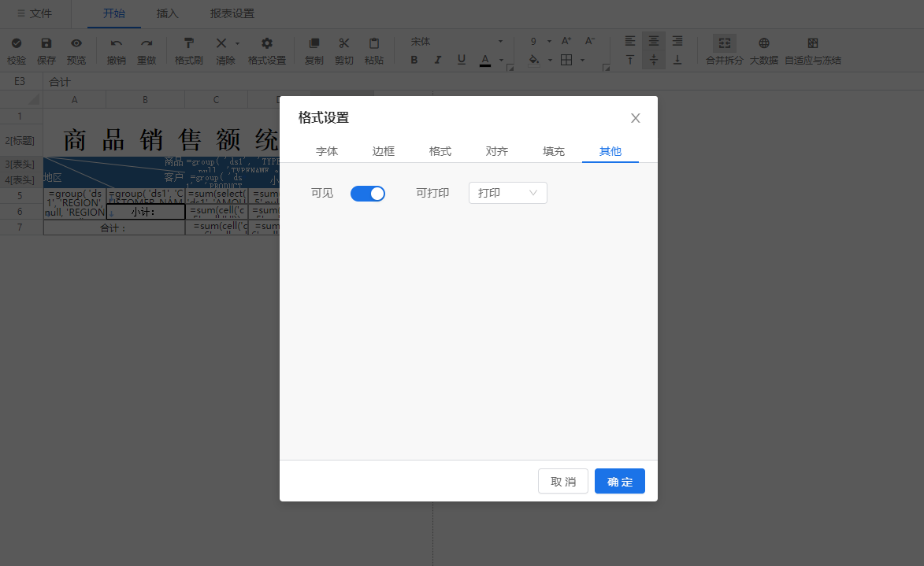Screen dimensions: 924x566
Task: Select row header 3[表头]
Action: pyautogui.click(x=20, y=165)
